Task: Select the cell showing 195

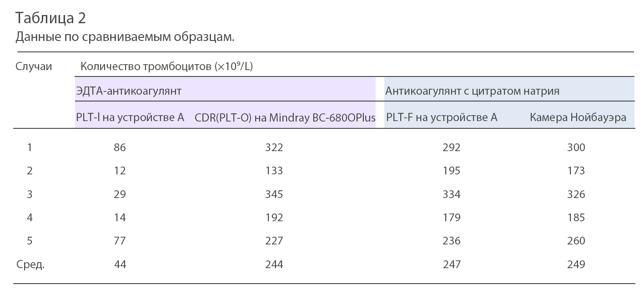Action: click(451, 171)
